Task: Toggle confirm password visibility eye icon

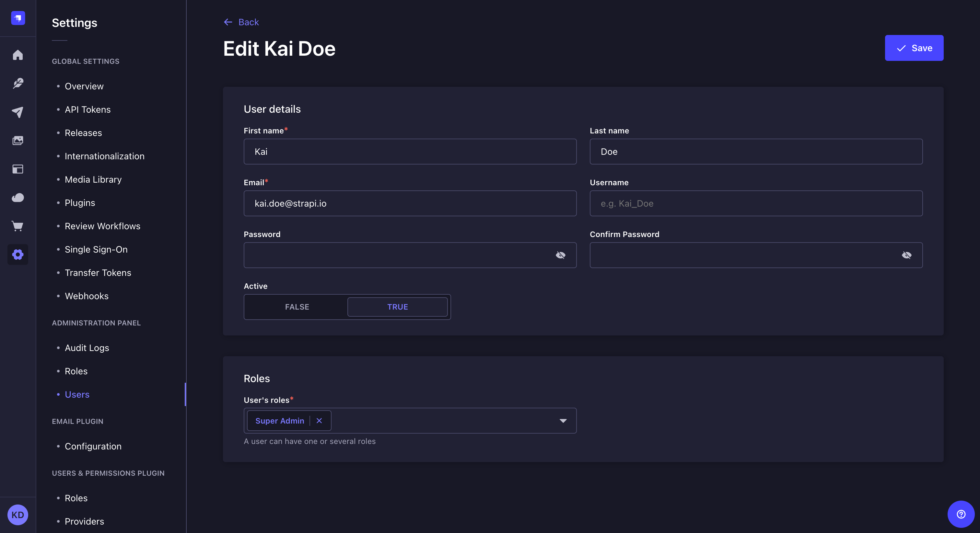Action: pos(906,255)
